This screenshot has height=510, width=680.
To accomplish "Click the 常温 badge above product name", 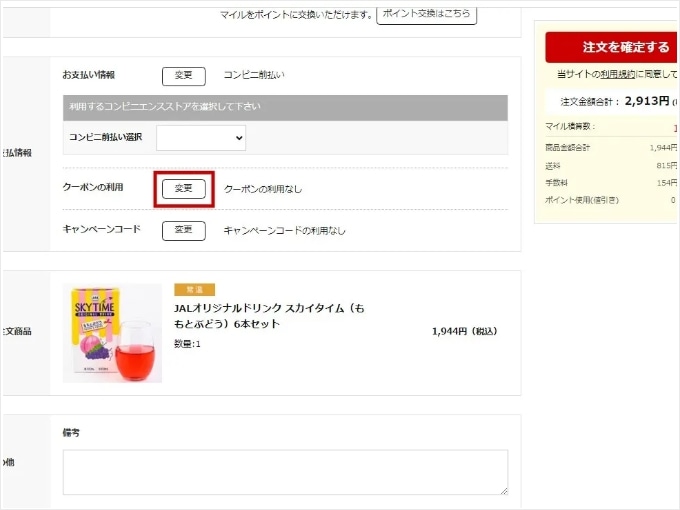I will (x=194, y=289).
